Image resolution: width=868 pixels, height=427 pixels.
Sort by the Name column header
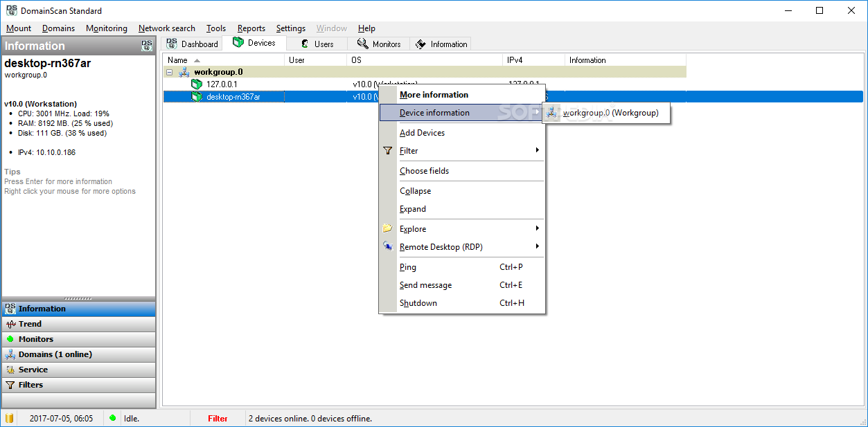pos(224,60)
